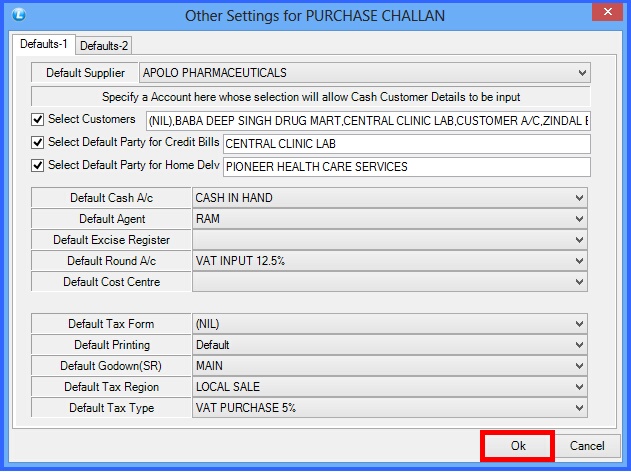This screenshot has width=631, height=472.
Task: Confirm settings with the Ok button
Action: [x=518, y=446]
